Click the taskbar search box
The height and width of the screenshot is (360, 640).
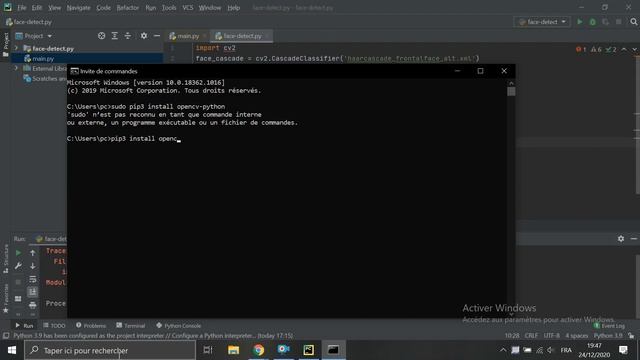(110, 350)
